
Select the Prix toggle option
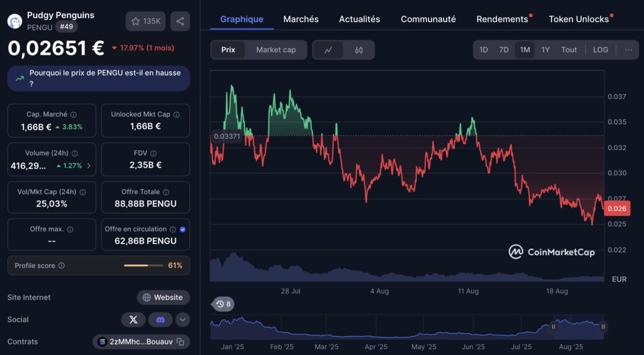coord(228,50)
